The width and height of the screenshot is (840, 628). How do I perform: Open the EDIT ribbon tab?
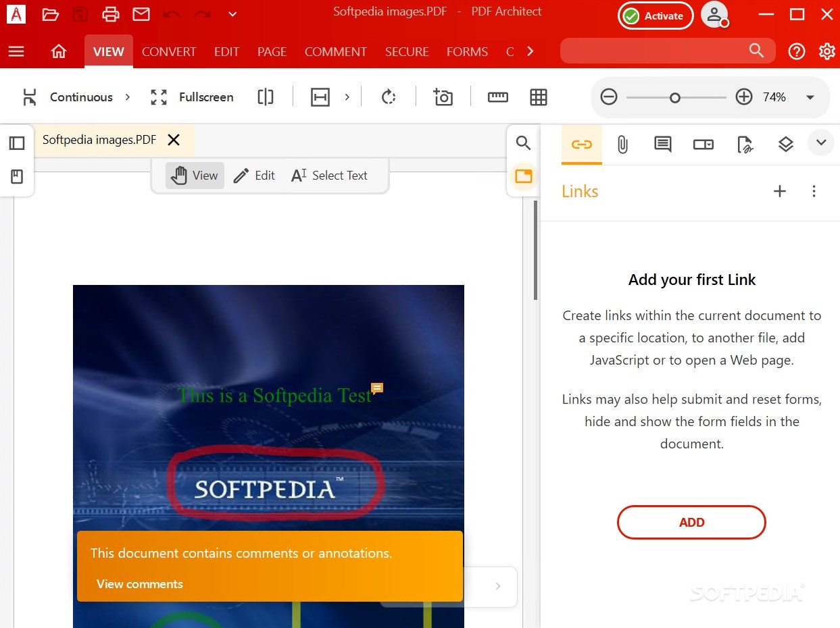tap(226, 51)
